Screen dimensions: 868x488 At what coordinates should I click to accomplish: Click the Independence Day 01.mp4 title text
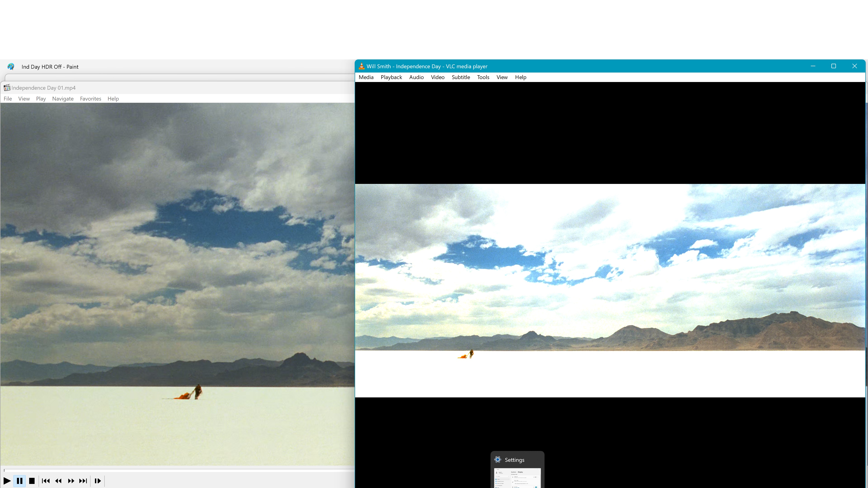pos(43,88)
